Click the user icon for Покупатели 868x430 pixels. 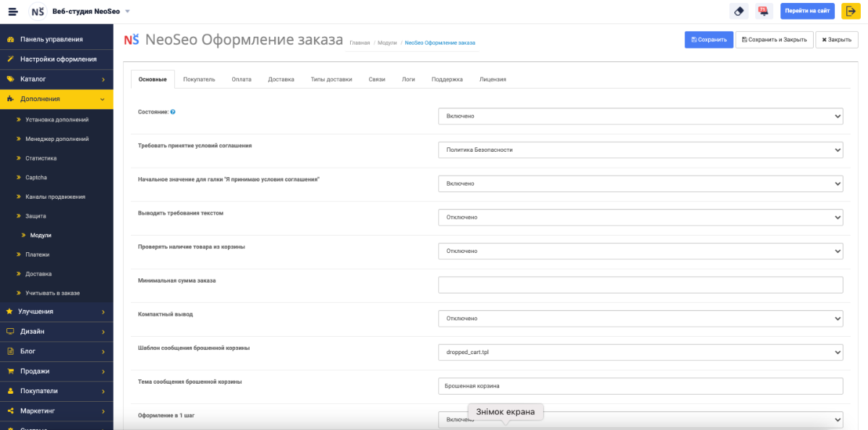tap(10, 391)
